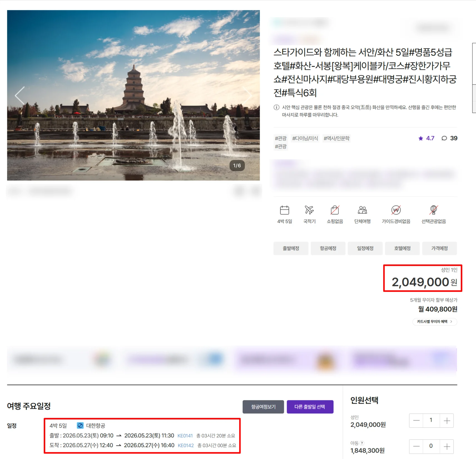
Task: Decrease child count with minus button
Action: (x=416, y=446)
